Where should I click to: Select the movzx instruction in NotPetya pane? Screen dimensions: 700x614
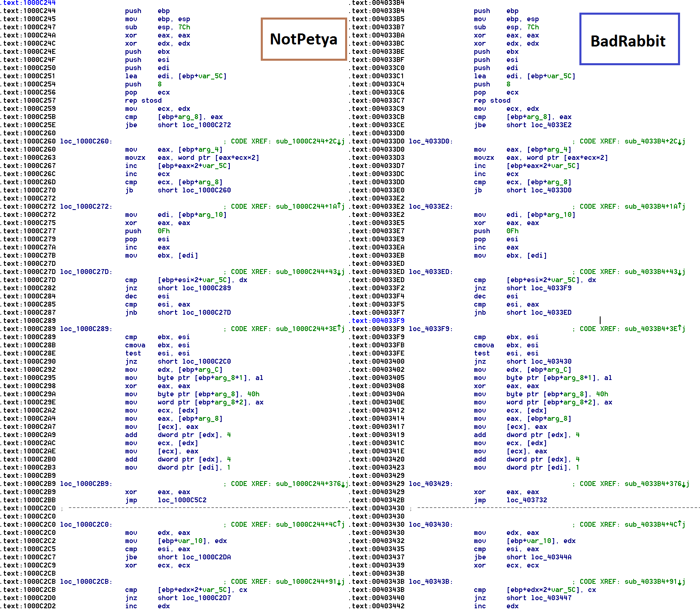click(135, 158)
